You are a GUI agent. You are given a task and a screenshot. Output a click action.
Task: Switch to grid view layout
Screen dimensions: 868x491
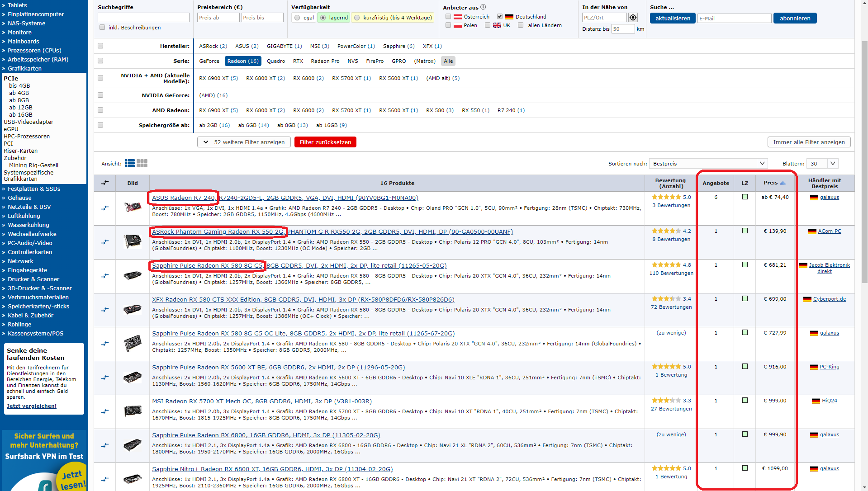(x=142, y=163)
